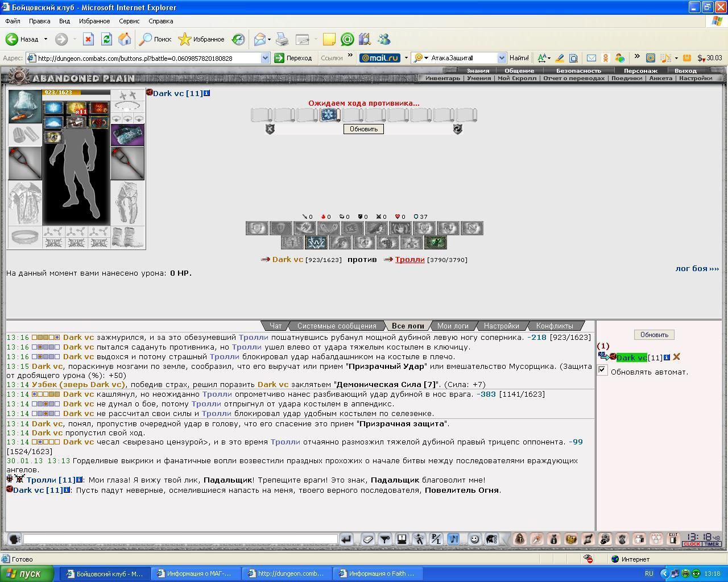
Task: Open the Файл menu
Action: 13,21
